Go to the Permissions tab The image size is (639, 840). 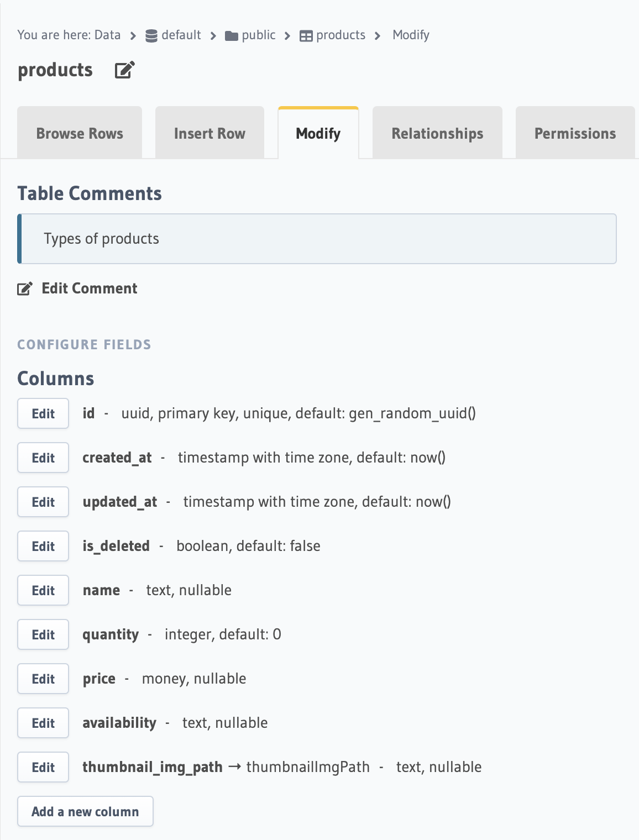point(575,133)
